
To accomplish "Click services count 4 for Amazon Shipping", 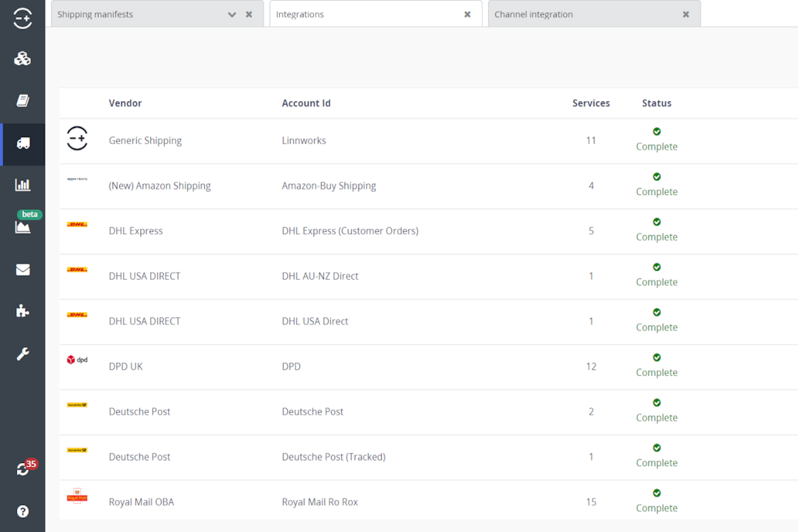I will pos(591,186).
